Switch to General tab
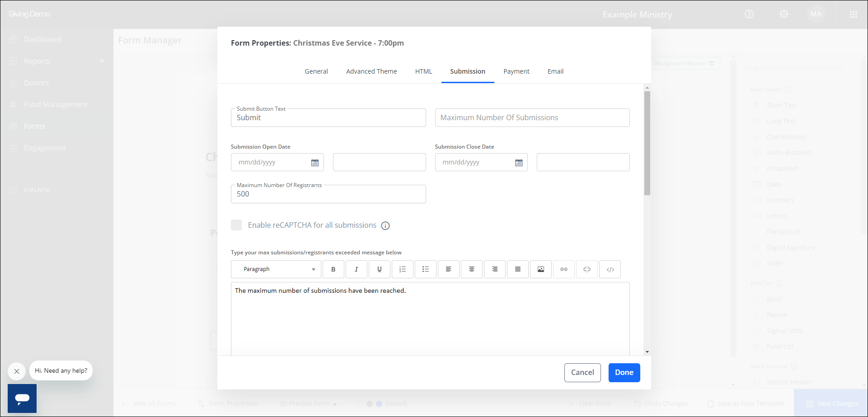Image resolution: width=868 pixels, height=417 pixels. pos(316,71)
